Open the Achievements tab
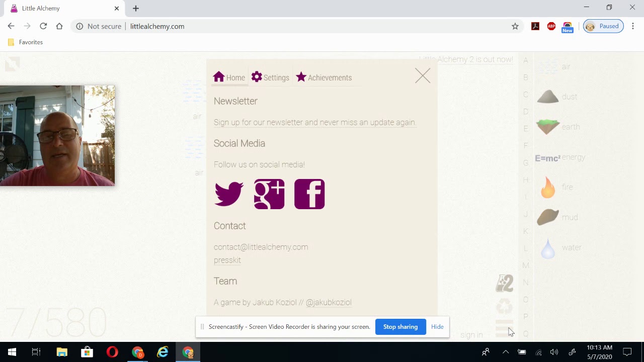644x362 pixels. tap(324, 77)
